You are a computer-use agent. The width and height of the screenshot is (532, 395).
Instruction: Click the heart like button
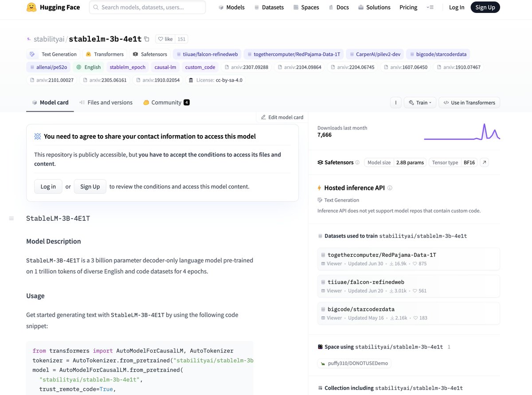(166, 39)
